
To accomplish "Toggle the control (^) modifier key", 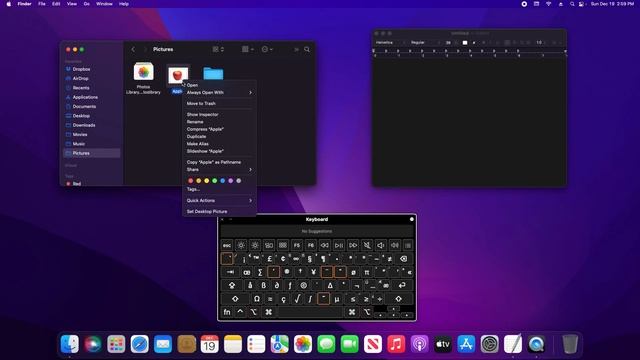I will (x=240, y=312).
